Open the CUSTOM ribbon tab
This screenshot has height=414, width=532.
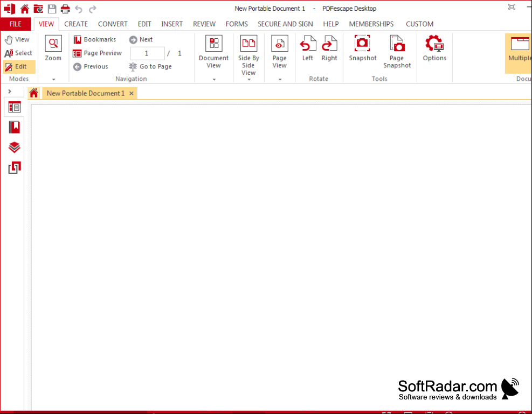tap(419, 24)
